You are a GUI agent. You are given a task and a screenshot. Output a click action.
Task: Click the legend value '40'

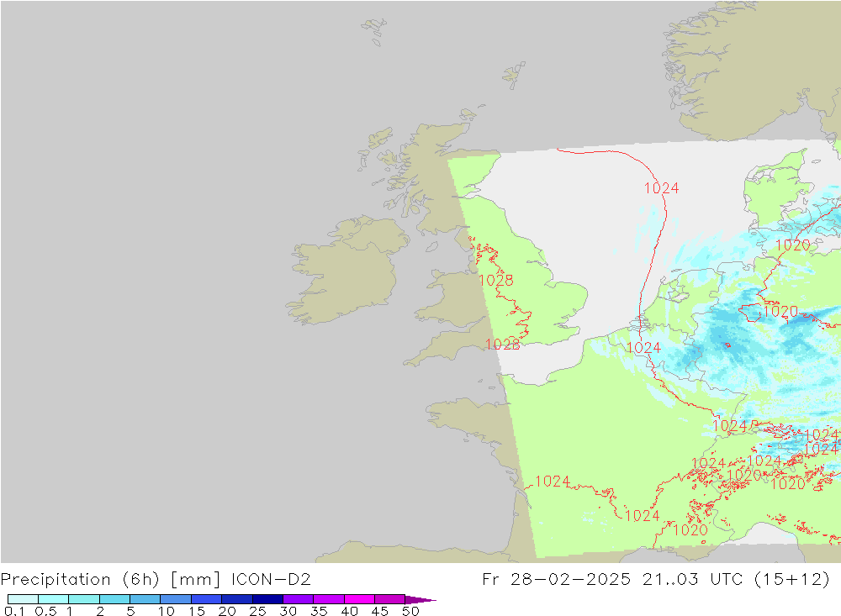[x=349, y=611]
